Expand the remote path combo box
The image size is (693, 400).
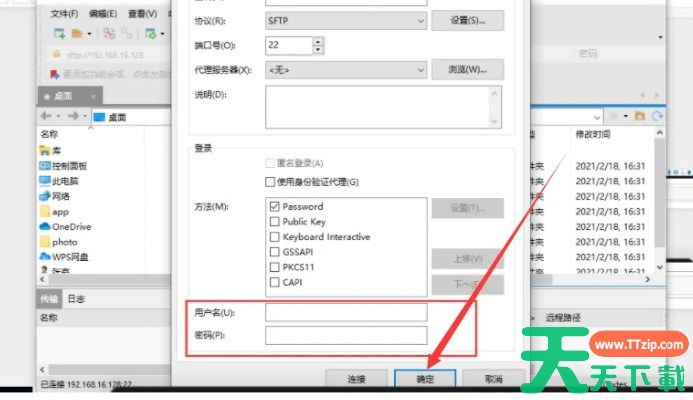point(597,117)
